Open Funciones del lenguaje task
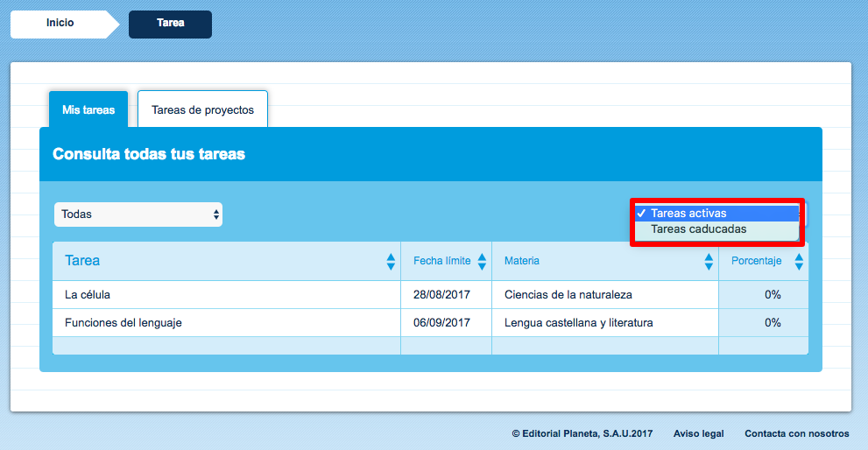Viewport: 868px width, 450px height. click(x=123, y=323)
